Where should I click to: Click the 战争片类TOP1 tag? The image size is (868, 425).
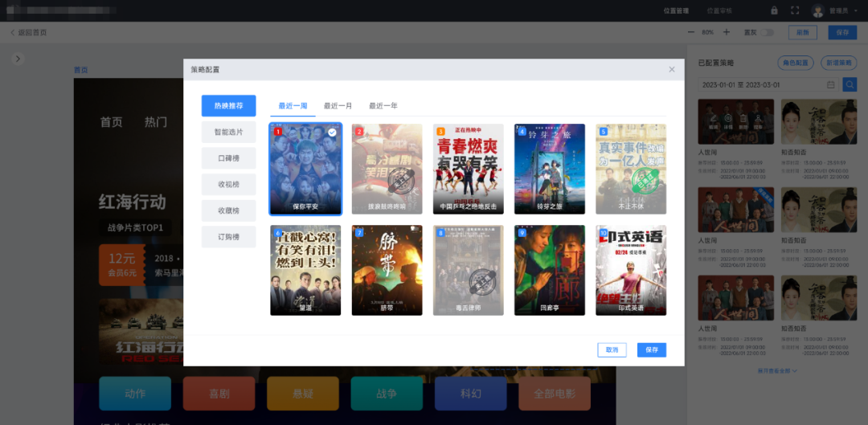pos(136,227)
